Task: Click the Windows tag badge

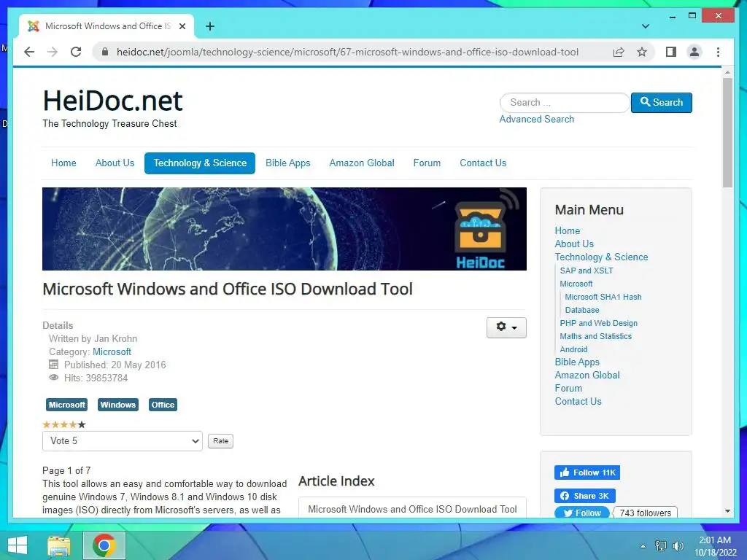Action: [x=118, y=405]
